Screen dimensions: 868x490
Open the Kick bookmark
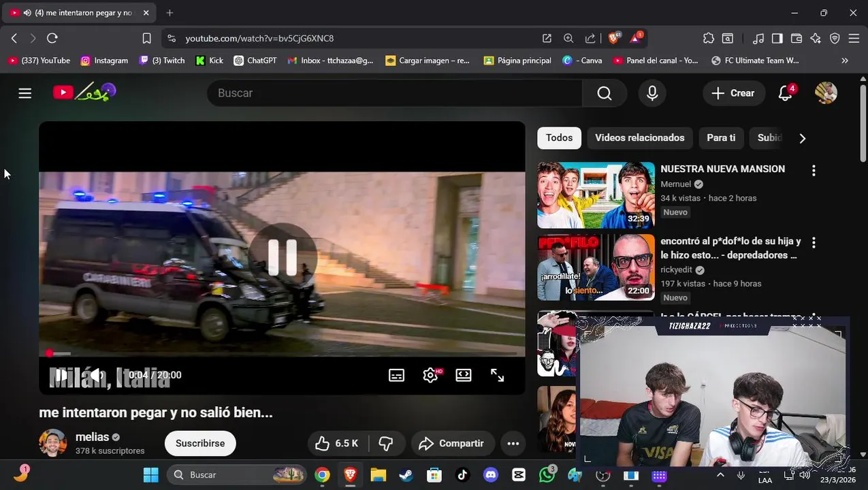[209, 61]
